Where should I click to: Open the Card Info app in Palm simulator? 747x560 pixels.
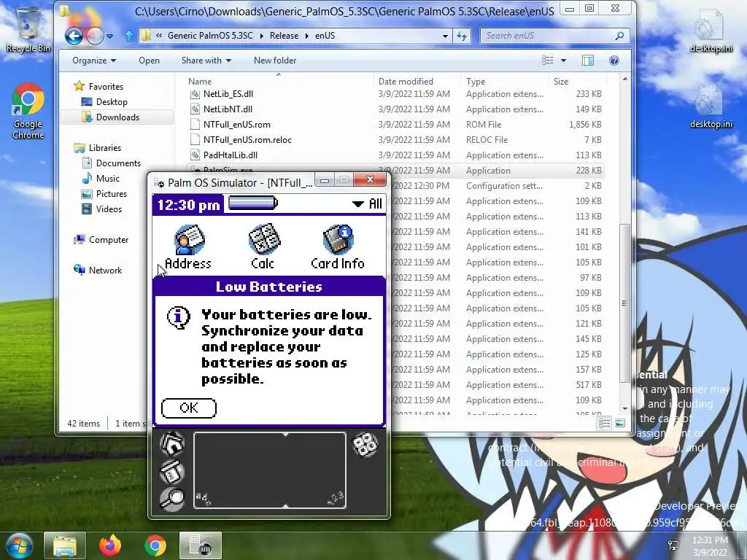point(338,247)
